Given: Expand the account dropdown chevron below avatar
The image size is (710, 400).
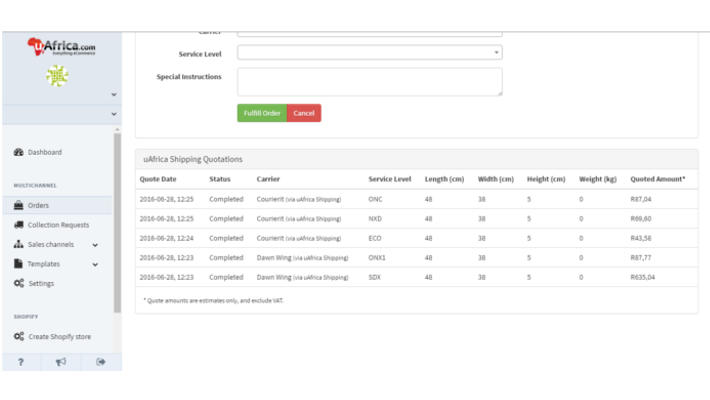Looking at the screenshot, I should tap(114, 95).
